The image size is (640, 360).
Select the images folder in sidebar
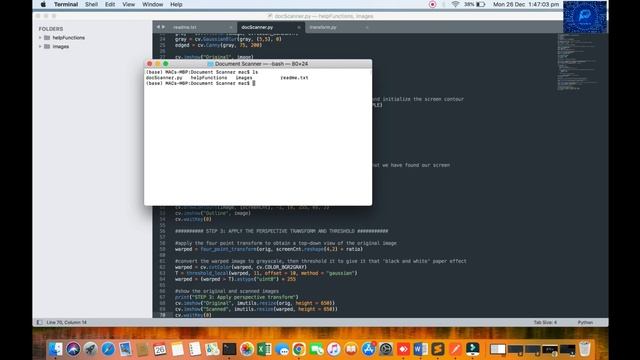pyautogui.click(x=60, y=47)
